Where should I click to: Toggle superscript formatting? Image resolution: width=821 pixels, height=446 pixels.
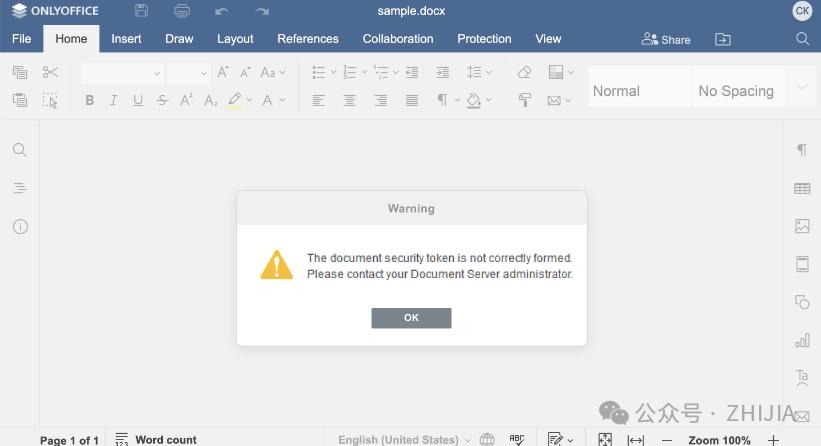(186, 100)
